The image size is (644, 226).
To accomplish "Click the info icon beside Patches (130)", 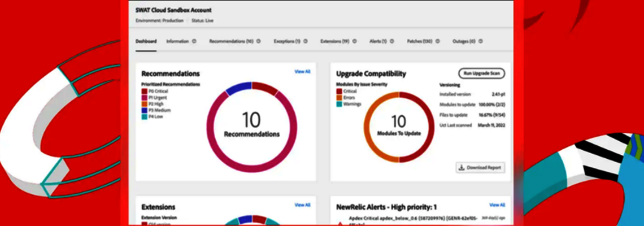I will click(437, 41).
